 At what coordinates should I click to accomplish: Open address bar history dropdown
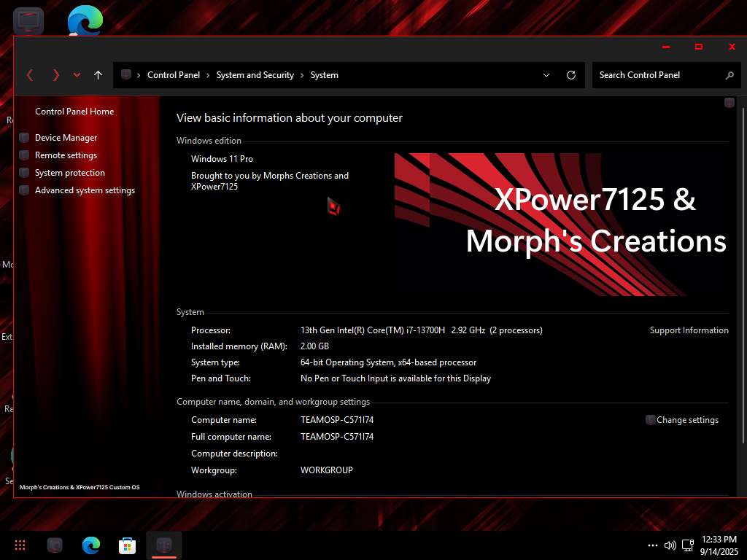point(546,75)
